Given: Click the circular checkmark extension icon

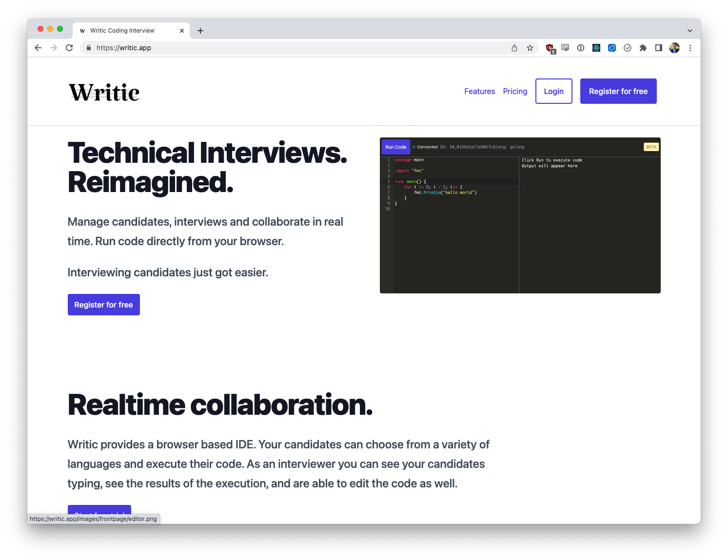Looking at the screenshot, I should [628, 48].
